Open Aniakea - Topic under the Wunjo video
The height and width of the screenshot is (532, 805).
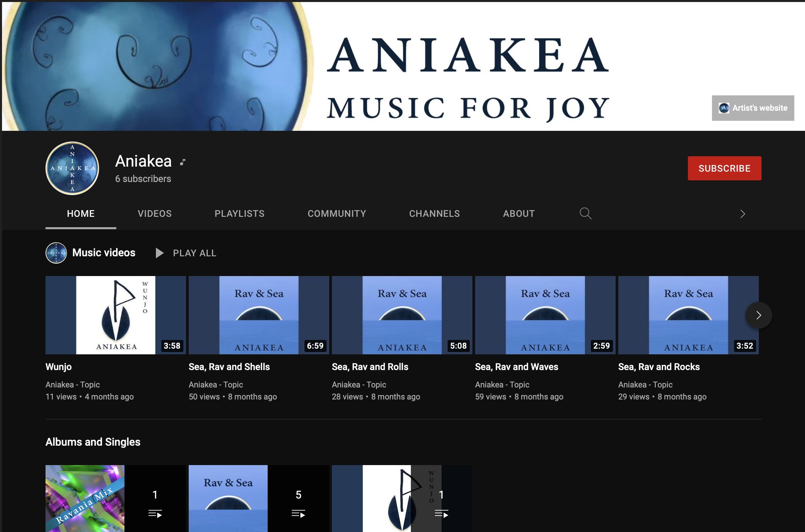tap(73, 384)
